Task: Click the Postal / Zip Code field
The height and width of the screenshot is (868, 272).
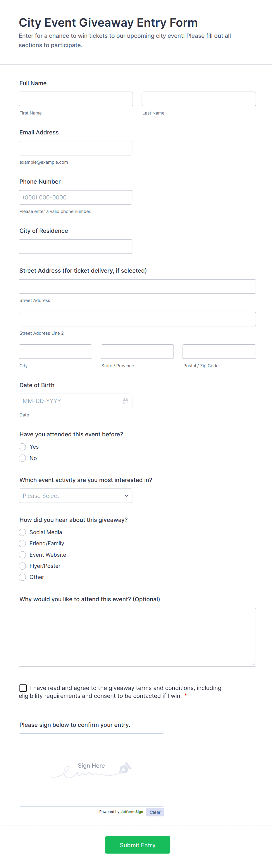Action: [x=219, y=352]
